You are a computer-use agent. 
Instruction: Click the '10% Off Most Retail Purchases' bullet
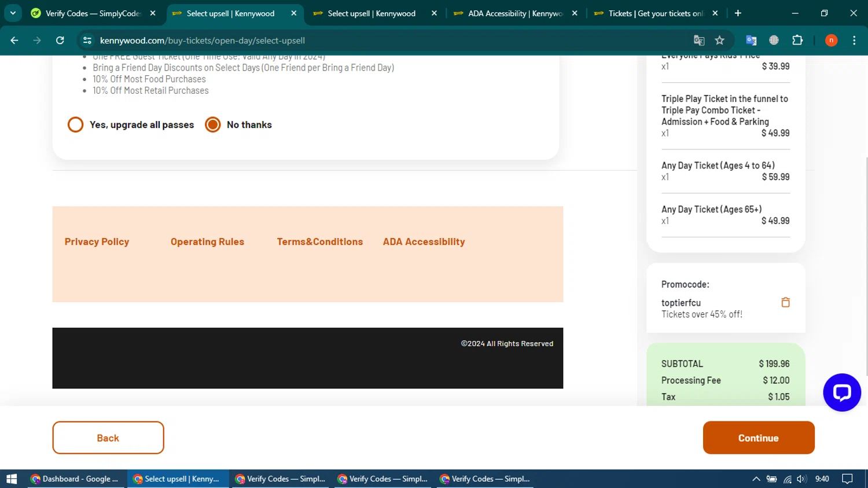[x=150, y=90]
